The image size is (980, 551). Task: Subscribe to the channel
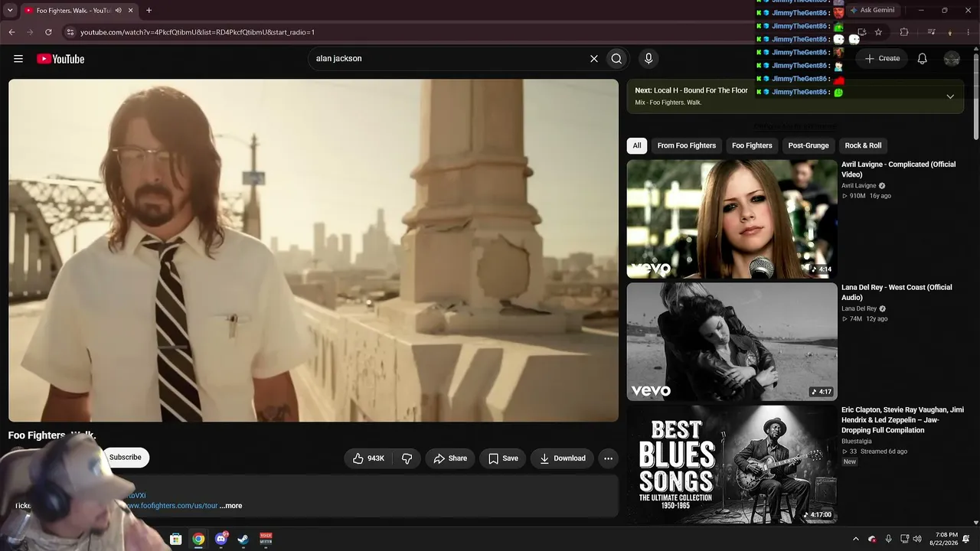tap(125, 458)
